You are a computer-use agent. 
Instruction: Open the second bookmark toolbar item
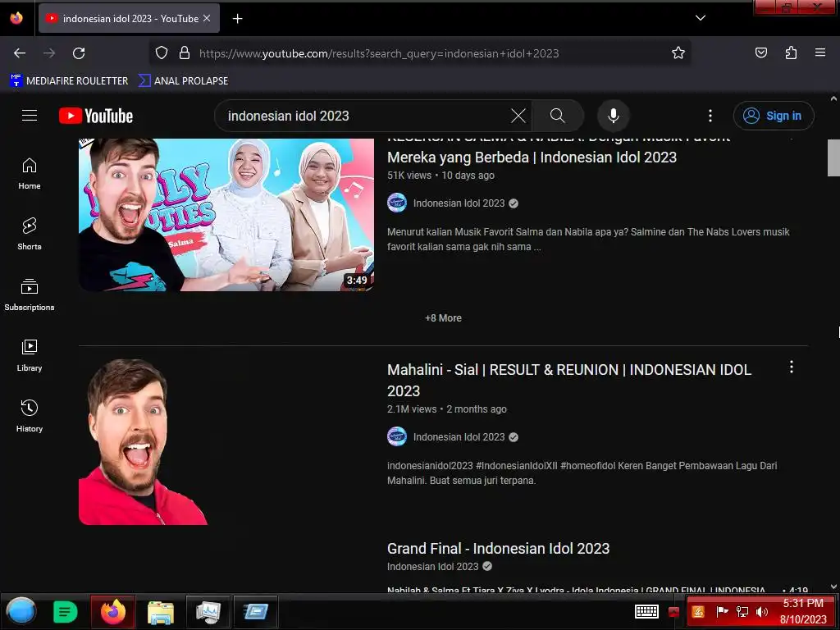[183, 81]
